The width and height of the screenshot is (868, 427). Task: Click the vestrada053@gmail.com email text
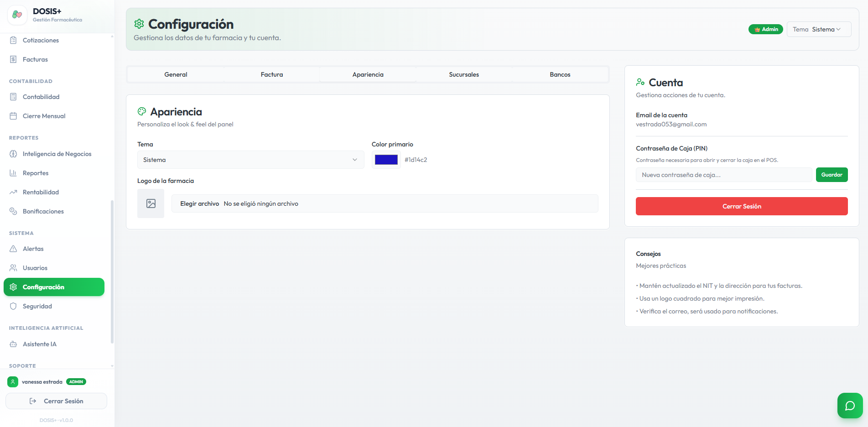pyautogui.click(x=671, y=124)
